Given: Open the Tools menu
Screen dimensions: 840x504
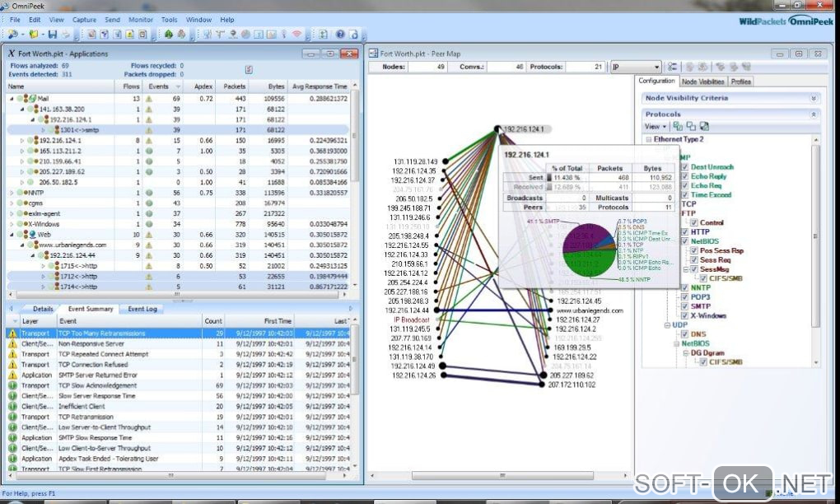Looking at the screenshot, I should pos(170,20).
